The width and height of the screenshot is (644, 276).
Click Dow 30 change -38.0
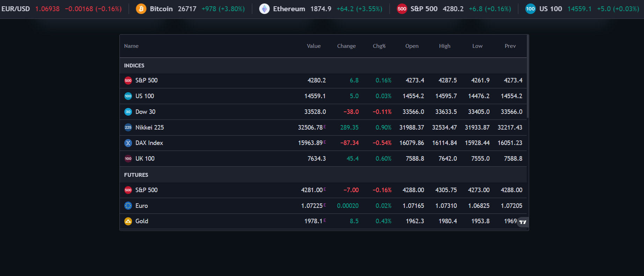(351, 112)
